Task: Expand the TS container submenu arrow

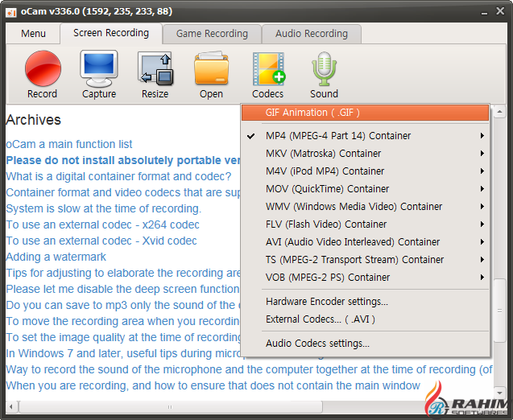Action: 482,260
